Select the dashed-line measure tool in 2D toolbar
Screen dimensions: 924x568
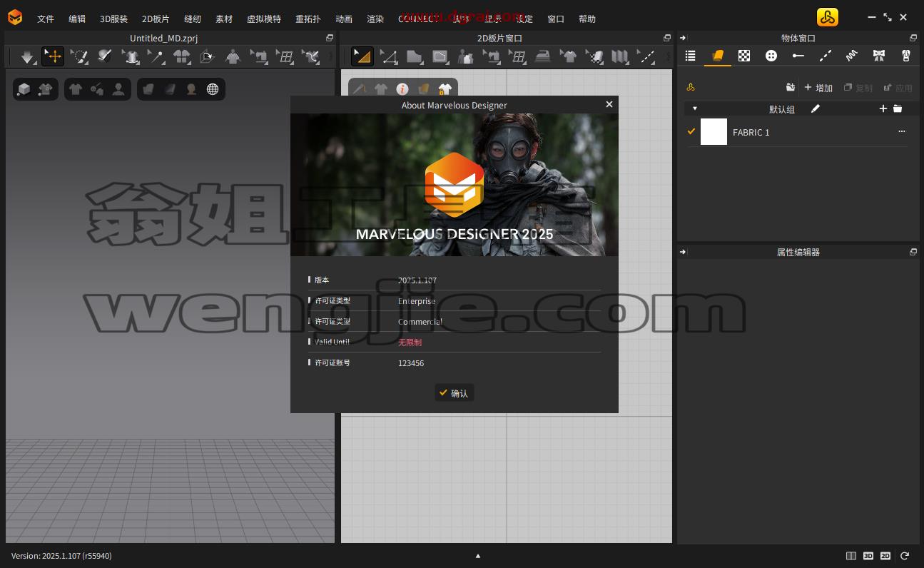(x=646, y=56)
